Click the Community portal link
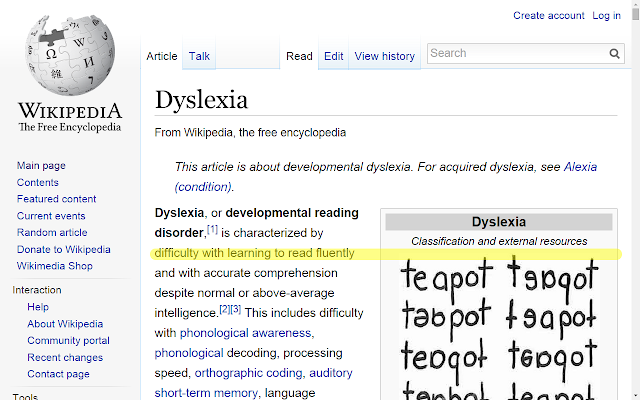This screenshot has width=640, height=400. tap(69, 341)
